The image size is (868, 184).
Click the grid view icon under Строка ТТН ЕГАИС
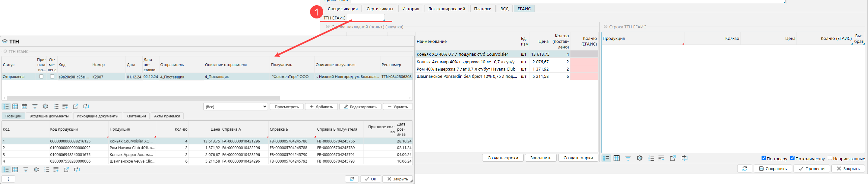coord(616,158)
